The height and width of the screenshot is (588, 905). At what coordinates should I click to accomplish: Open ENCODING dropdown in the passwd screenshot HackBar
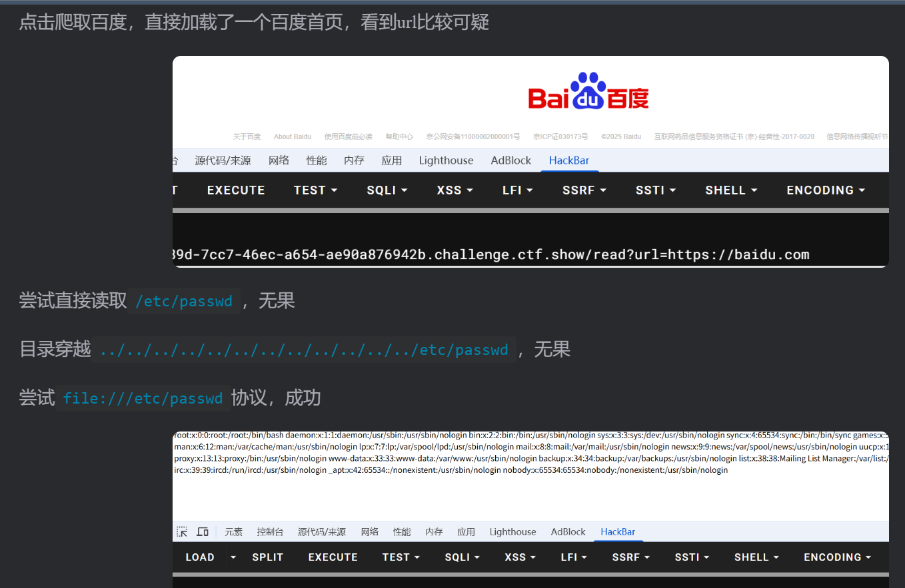[838, 557]
